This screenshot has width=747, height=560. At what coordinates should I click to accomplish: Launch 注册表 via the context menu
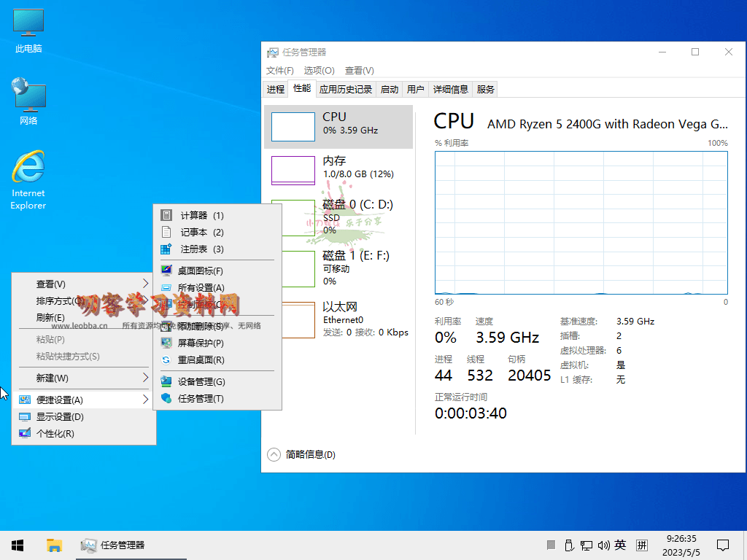pos(196,250)
